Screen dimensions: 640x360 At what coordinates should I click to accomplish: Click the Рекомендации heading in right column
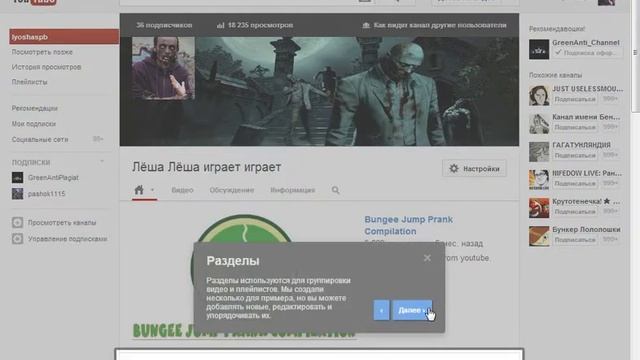coord(557,29)
